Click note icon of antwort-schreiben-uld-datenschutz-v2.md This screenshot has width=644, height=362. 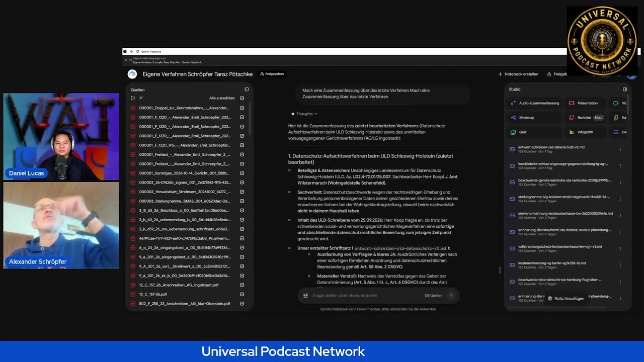512,149
